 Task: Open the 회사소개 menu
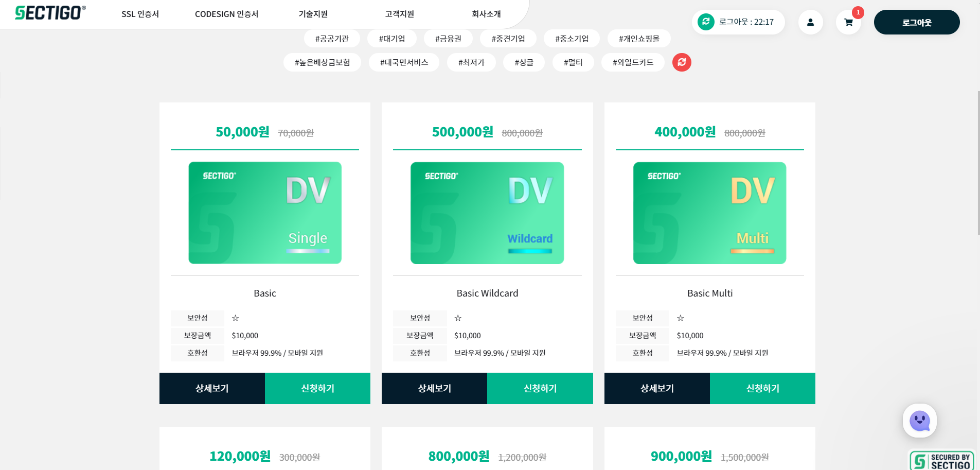pos(486,14)
